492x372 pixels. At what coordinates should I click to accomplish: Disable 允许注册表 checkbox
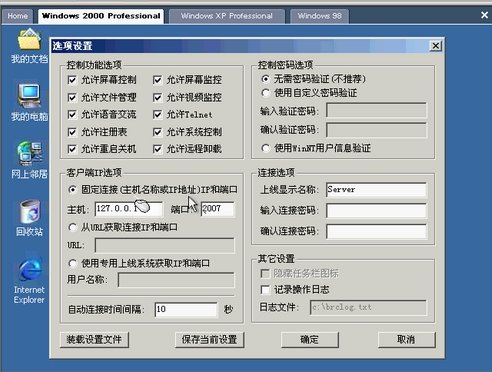click(x=72, y=132)
